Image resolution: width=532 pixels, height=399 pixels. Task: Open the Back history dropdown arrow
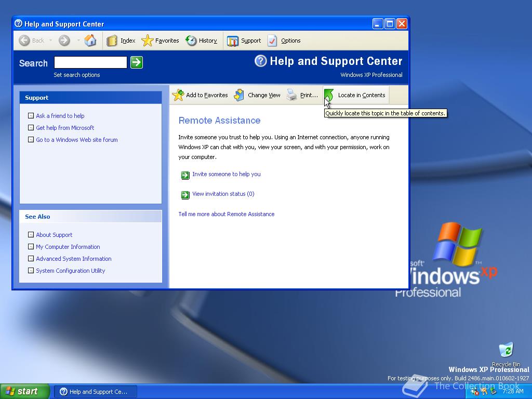(50, 41)
